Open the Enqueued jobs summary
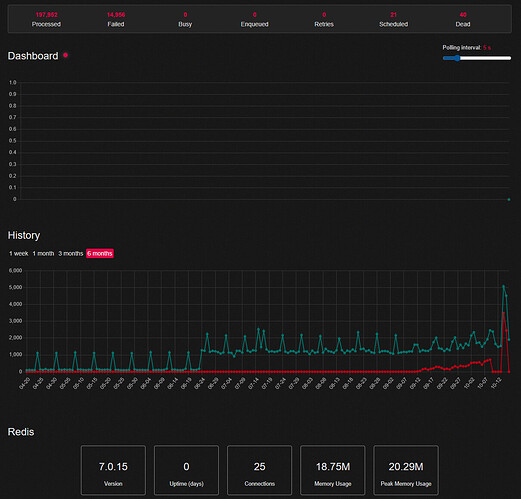 (254, 19)
